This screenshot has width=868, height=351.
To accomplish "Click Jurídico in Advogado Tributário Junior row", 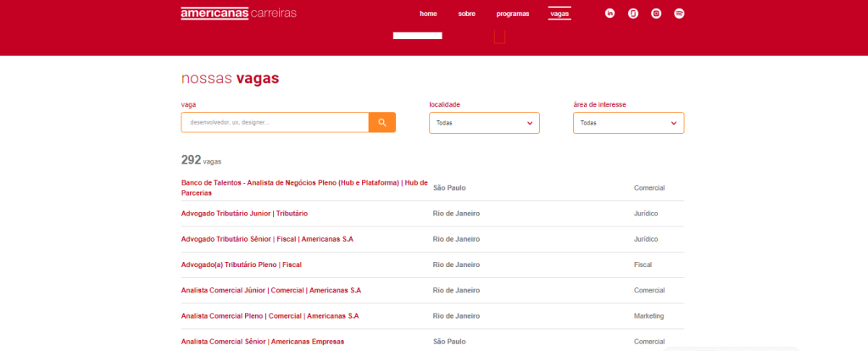I will click(x=646, y=213).
